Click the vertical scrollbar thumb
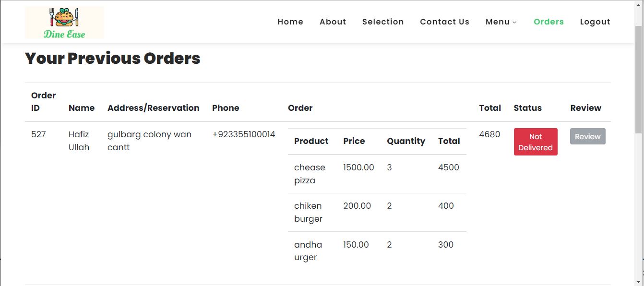 [639, 79]
